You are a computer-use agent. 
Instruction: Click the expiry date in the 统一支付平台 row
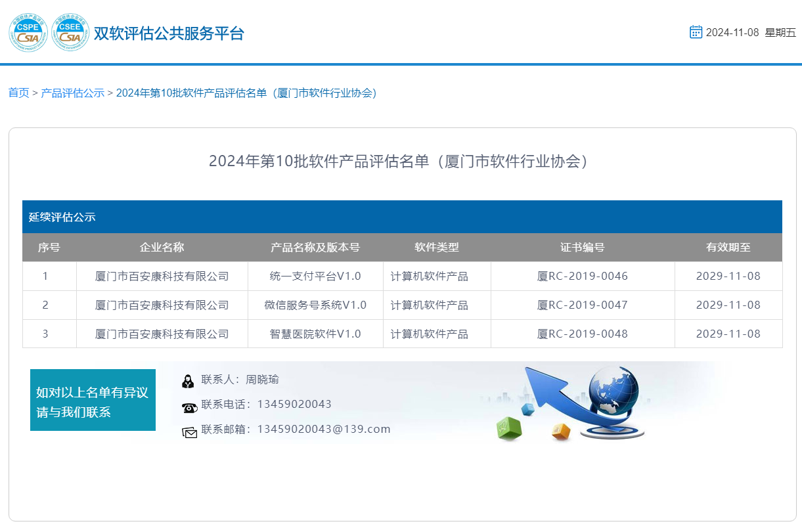click(728, 277)
